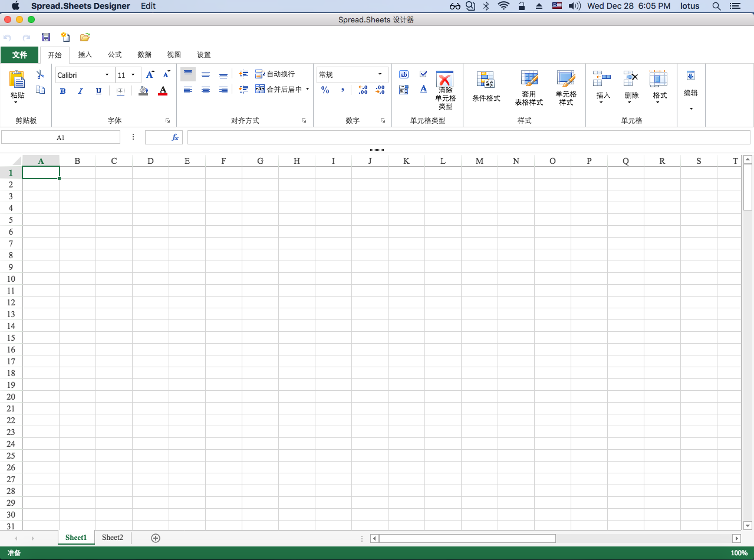Toggle right horizontal alignment
754x560 pixels.
(x=223, y=90)
